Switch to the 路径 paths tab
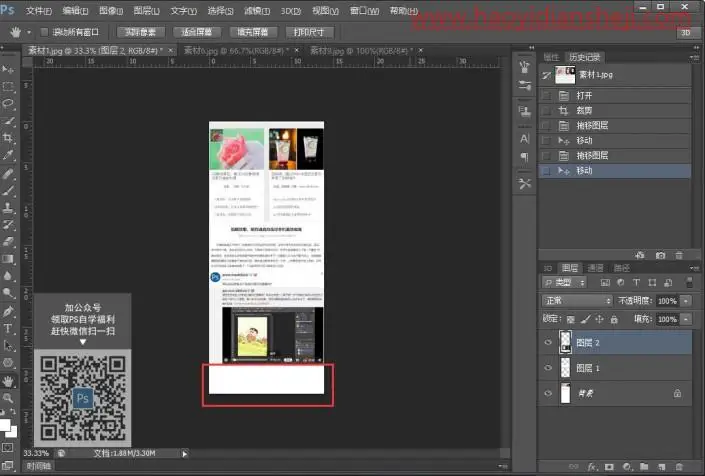This screenshot has width=705, height=476. point(621,268)
